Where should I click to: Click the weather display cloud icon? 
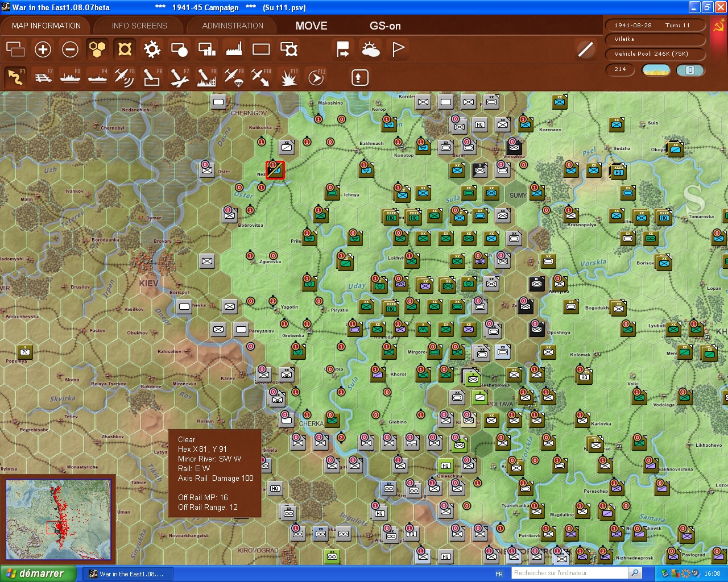(x=370, y=49)
